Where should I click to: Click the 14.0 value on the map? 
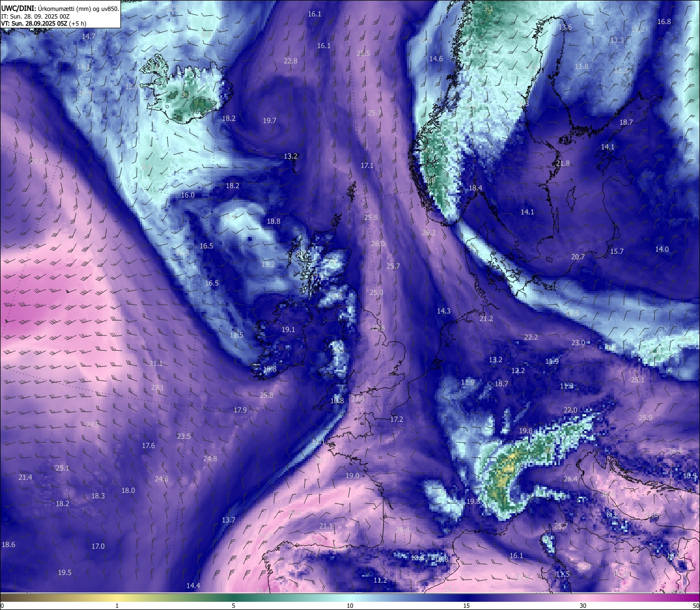(x=662, y=249)
